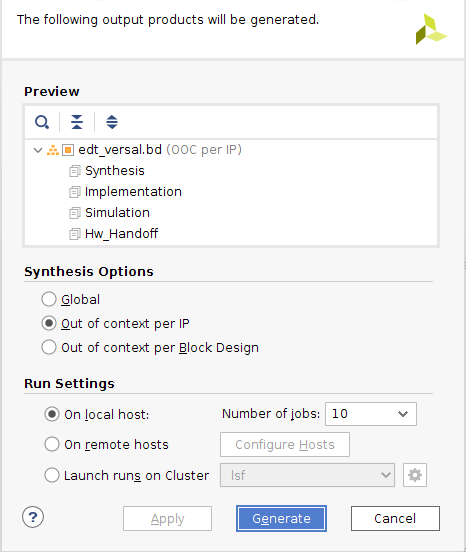Click the Configure Hosts button
This screenshot has height=552, width=466.
[285, 445]
